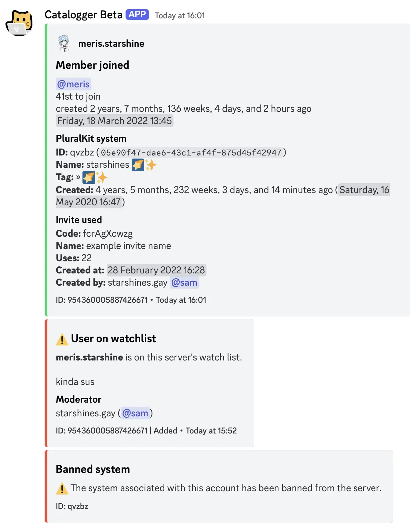420x530 pixels.
Task: Click the warning icon beside User on watchlist
Action: pyautogui.click(x=62, y=339)
